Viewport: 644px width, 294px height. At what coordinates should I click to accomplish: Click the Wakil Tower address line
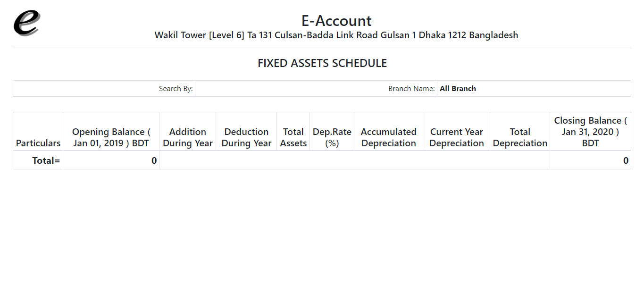[336, 35]
